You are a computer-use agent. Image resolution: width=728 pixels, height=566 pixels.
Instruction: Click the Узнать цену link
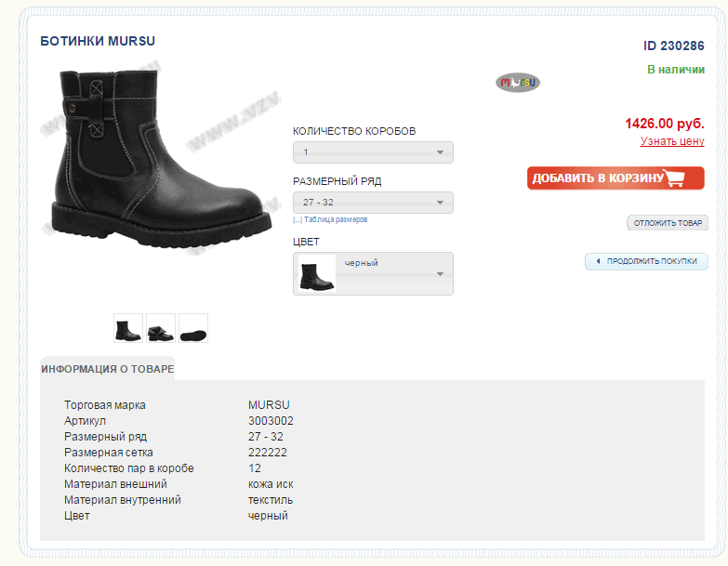(672, 140)
